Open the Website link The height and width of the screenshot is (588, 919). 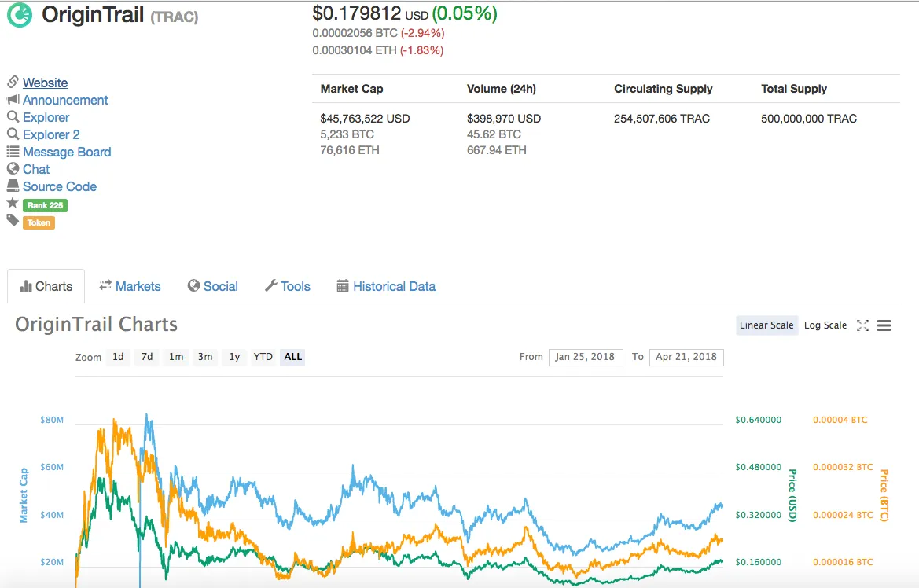click(45, 83)
